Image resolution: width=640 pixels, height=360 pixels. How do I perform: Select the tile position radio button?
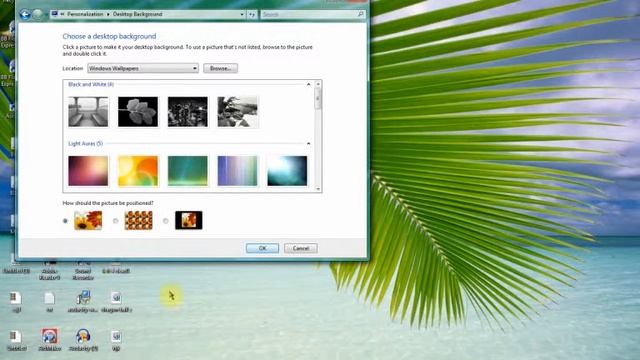click(116, 221)
